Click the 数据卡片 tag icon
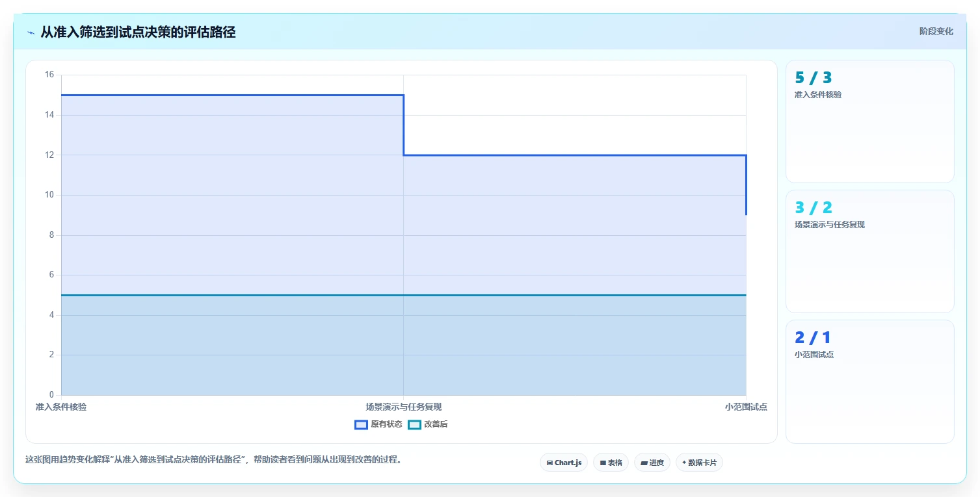This screenshot has height=497, width=980. [684, 463]
